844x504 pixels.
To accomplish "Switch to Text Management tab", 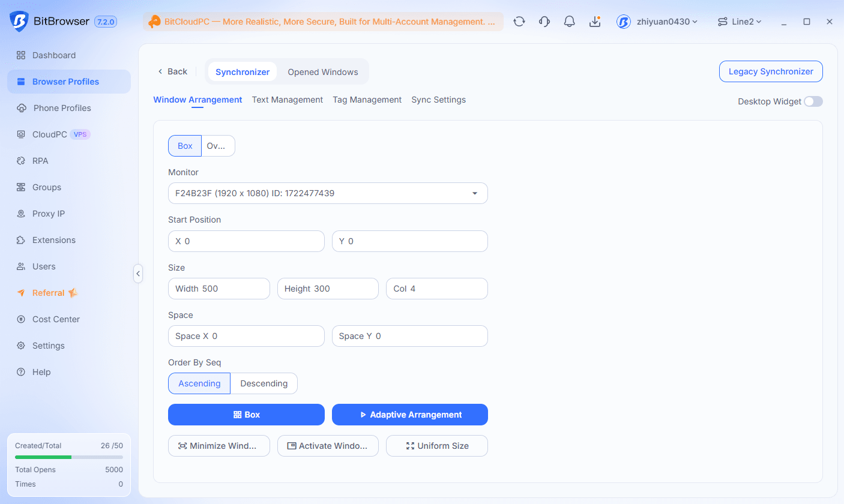I will click(x=288, y=100).
